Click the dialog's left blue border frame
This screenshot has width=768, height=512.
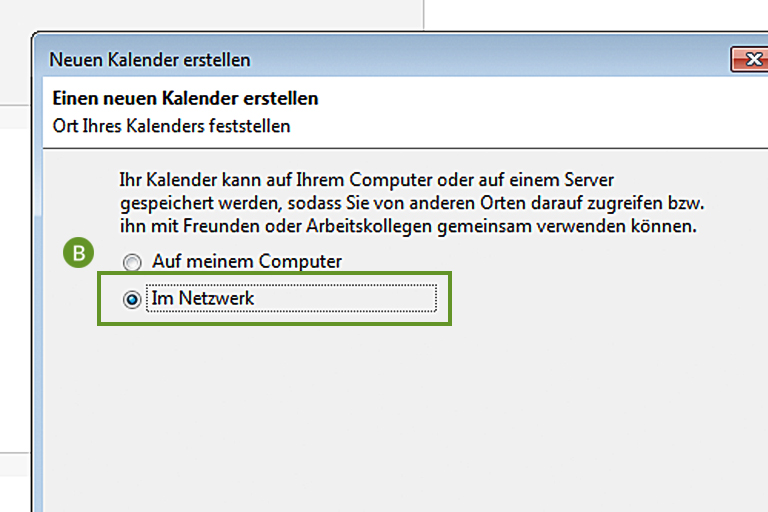(x=37, y=294)
